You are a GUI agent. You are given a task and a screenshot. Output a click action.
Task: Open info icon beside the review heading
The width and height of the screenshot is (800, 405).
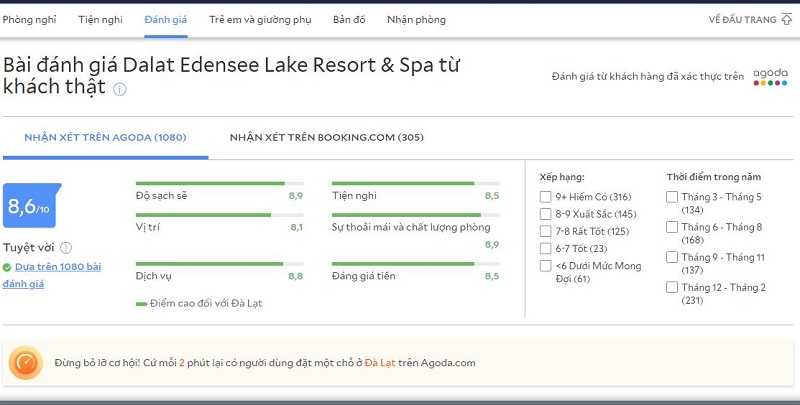(x=119, y=90)
